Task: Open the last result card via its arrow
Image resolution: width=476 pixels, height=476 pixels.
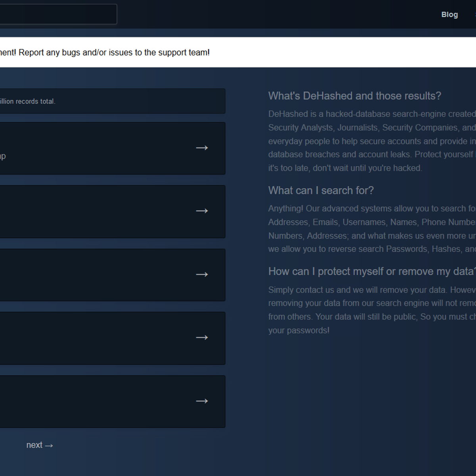Action: pyautogui.click(x=202, y=401)
